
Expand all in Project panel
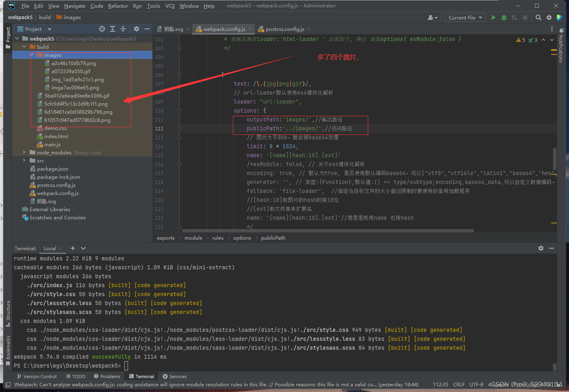113,29
